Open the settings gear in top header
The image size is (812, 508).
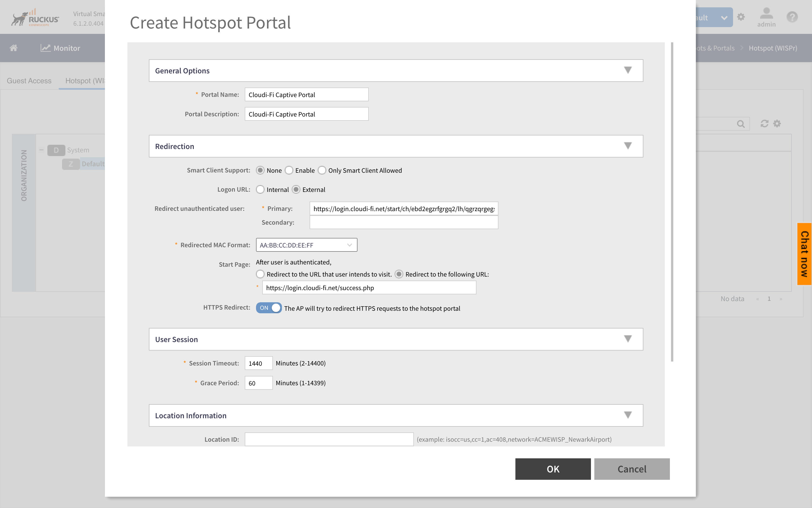(741, 17)
